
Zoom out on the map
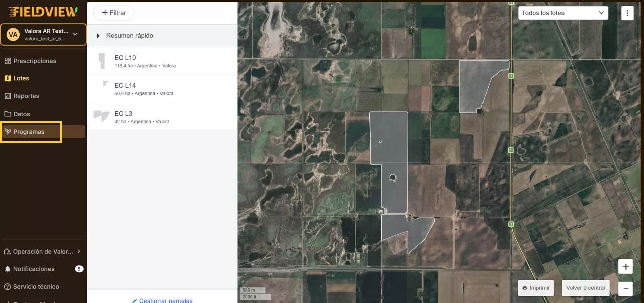click(625, 288)
